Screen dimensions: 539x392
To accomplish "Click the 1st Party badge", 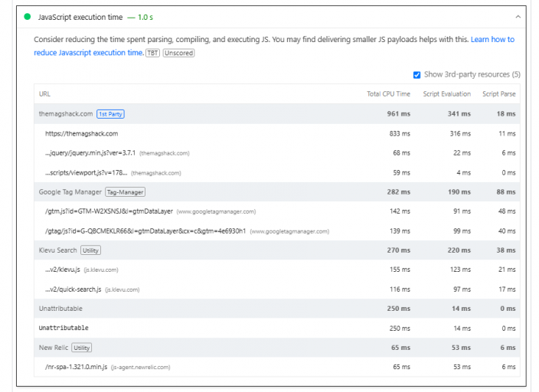I will (110, 114).
